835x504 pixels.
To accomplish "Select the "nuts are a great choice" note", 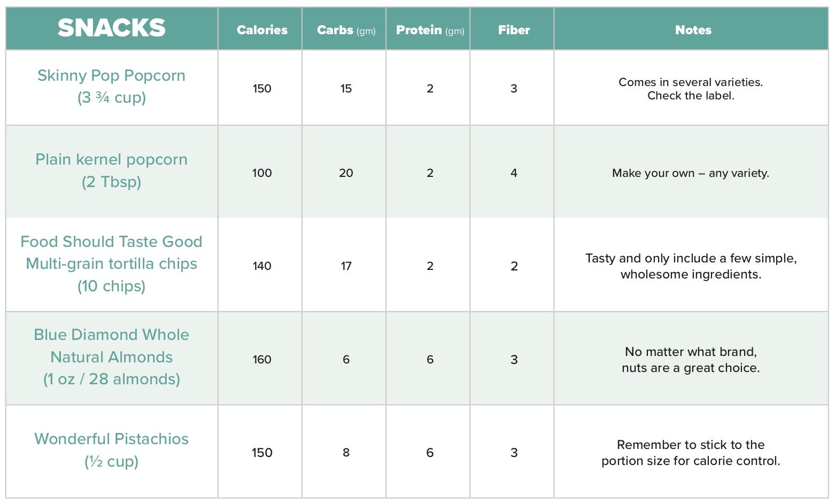I will 691,368.
